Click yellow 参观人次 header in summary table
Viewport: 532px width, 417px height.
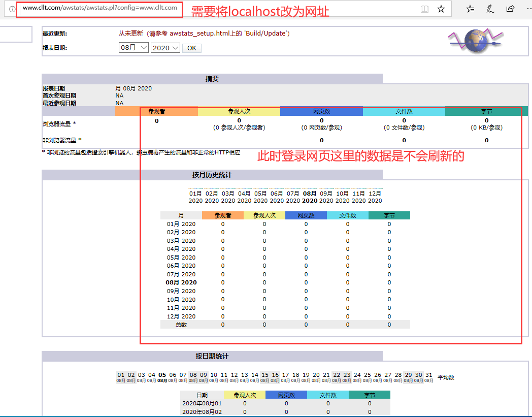pos(239,111)
